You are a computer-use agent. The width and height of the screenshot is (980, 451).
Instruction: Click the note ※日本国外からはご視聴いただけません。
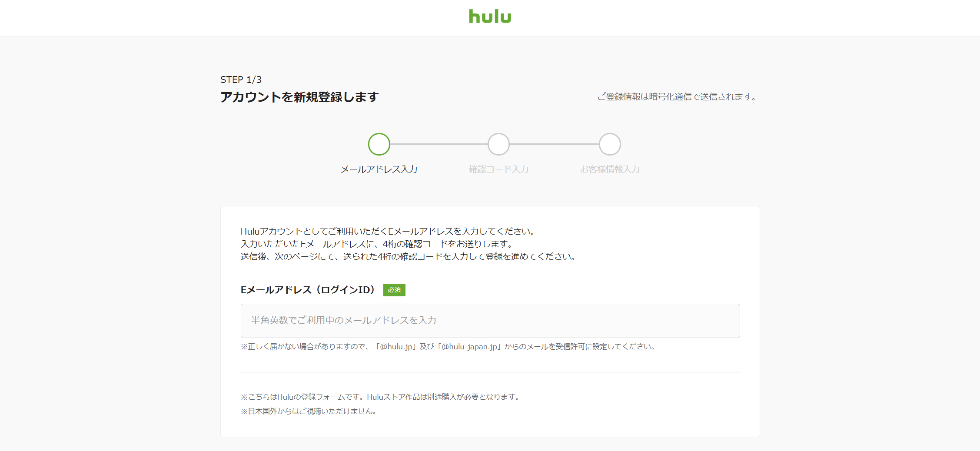(x=309, y=411)
